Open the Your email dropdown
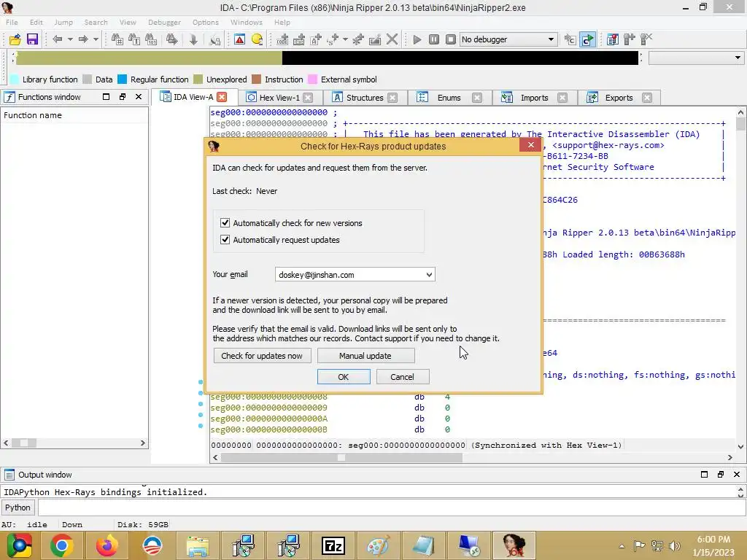The height and width of the screenshot is (560, 747). [429, 274]
